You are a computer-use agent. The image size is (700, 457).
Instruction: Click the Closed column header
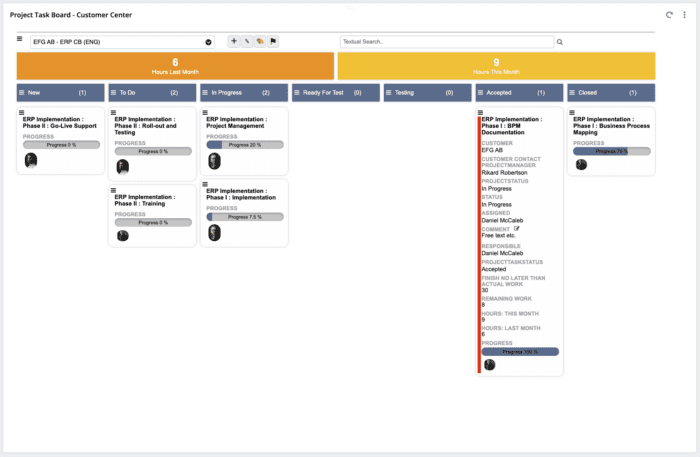(611, 92)
